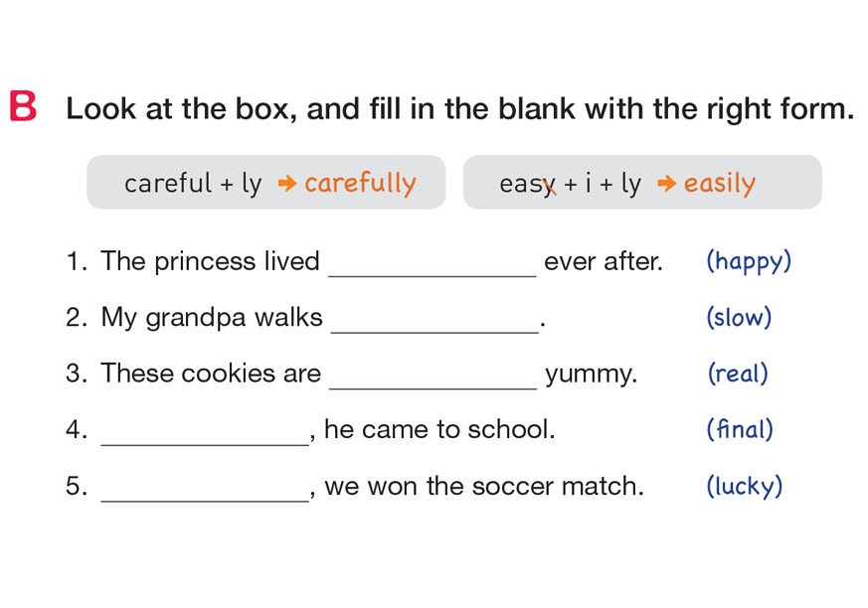868x608 pixels.
Task: Click the blank after "My grandpa walks"
Action: coord(432,321)
